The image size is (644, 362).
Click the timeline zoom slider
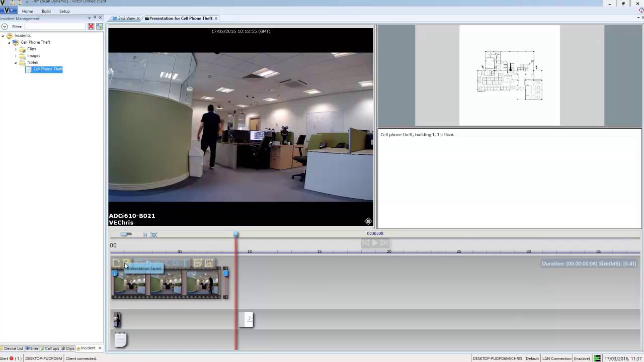pos(126,234)
